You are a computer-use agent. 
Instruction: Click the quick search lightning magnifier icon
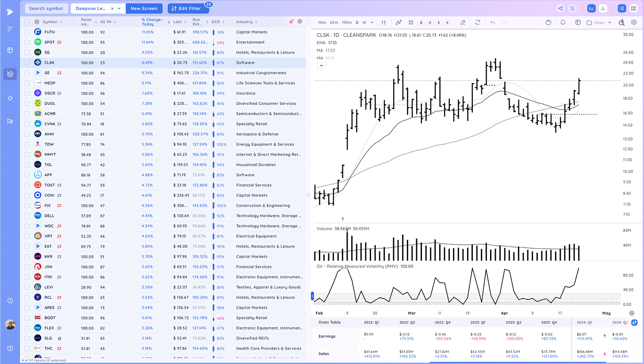point(622,23)
